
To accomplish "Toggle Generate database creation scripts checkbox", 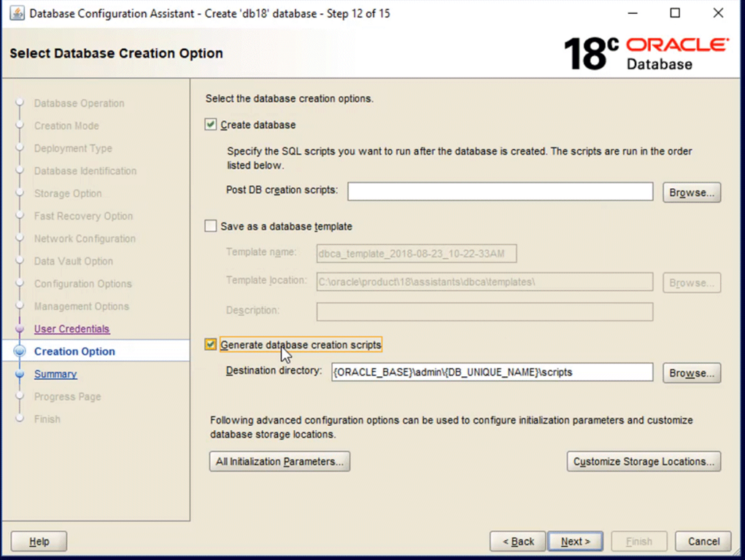I will pos(211,344).
